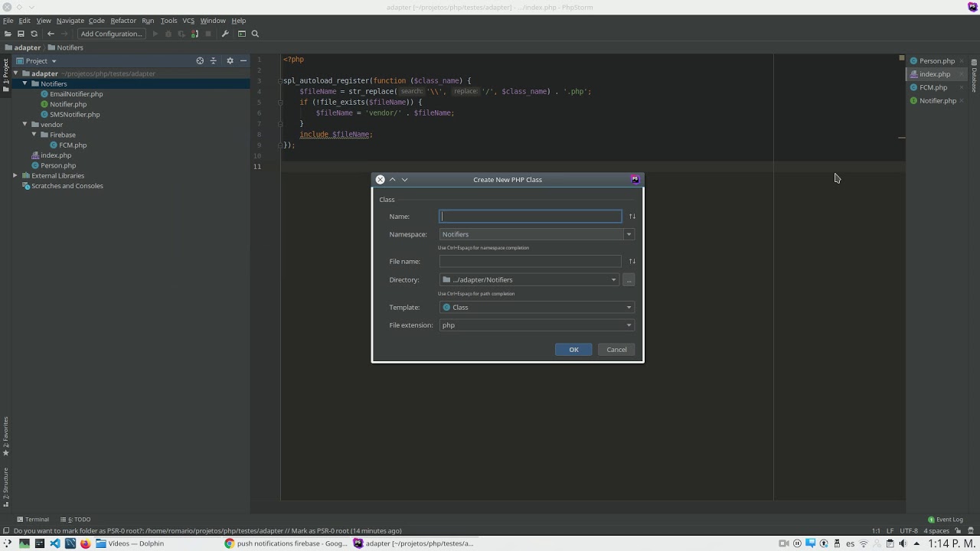Screen dimensions: 980x551
Task: Click the Open folder toolbar icon
Action: [x=8, y=34]
